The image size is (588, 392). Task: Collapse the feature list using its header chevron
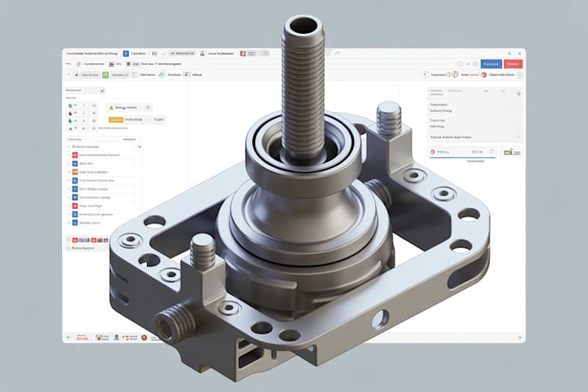coord(139,146)
